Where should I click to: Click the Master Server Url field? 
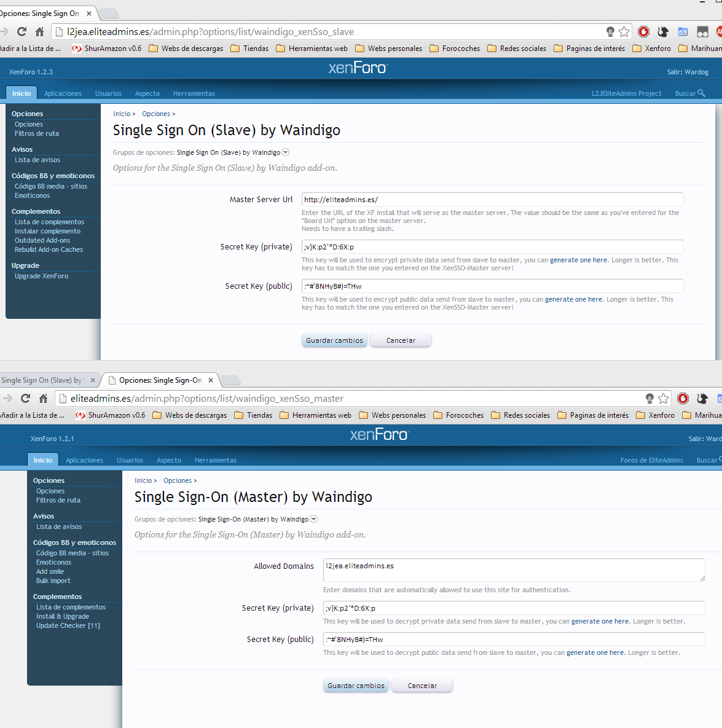492,200
